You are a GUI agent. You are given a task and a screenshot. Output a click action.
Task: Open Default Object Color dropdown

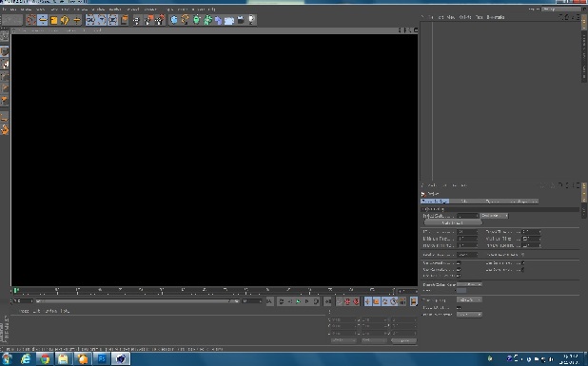[469, 284]
